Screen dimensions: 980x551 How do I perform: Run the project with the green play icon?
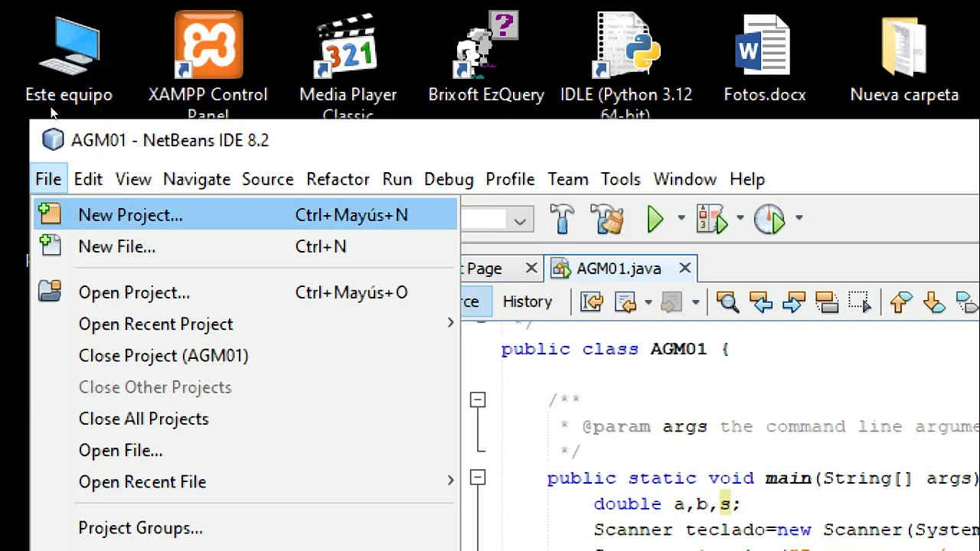(x=655, y=219)
